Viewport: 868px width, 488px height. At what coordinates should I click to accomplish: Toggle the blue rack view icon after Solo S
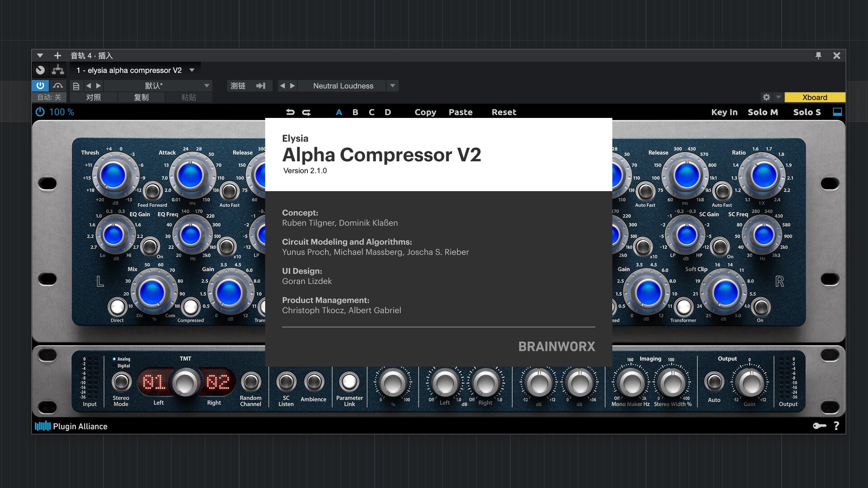coord(837,112)
